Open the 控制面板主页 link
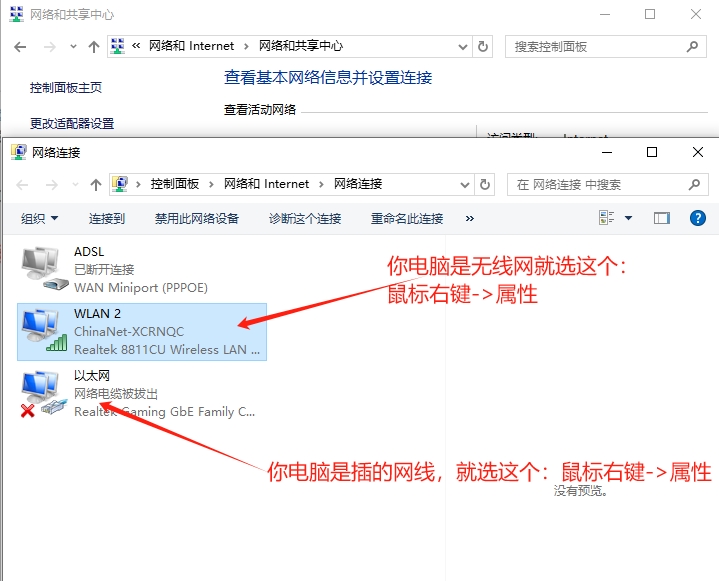Image resolution: width=719 pixels, height=581 pixels. [x=66, y=88]
